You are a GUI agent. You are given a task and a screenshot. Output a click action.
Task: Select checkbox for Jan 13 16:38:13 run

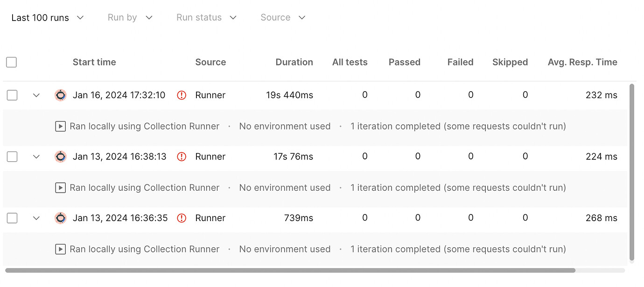pyautogui.click(x=12, y=157)
